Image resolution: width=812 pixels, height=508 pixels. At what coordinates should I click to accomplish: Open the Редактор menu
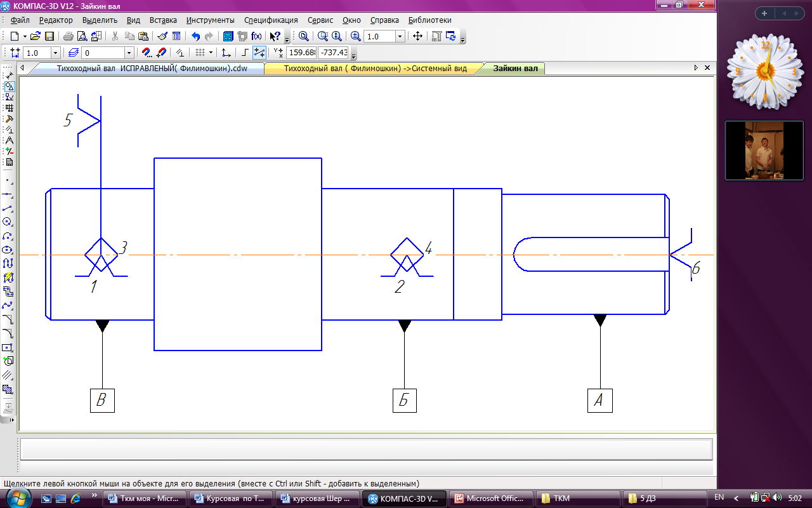(x=56, y=20)
